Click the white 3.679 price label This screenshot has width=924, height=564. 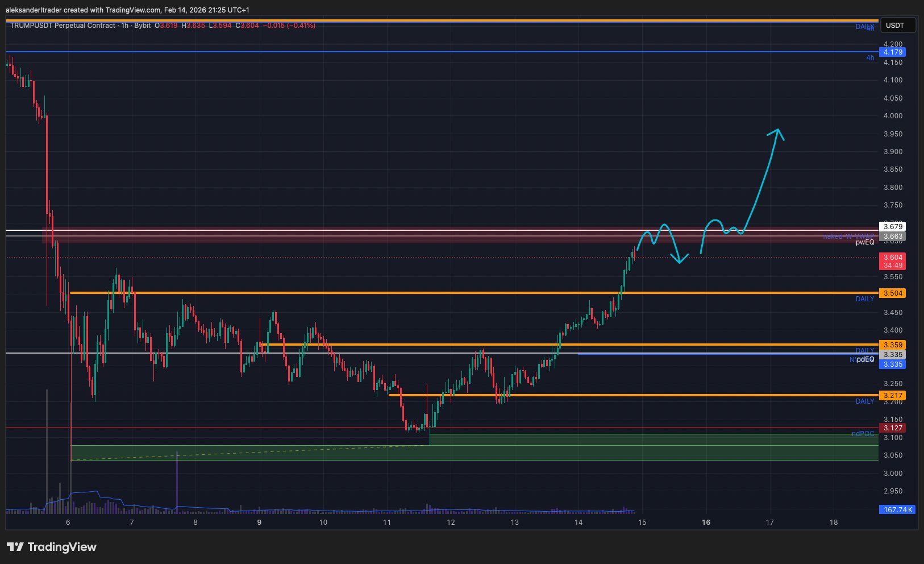point(892,227)
